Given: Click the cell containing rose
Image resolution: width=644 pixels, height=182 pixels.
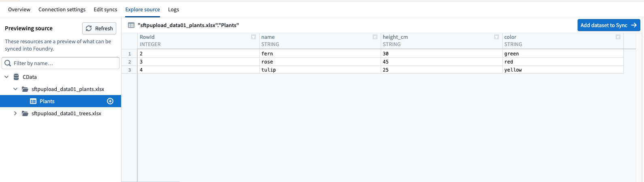Looking at the screenshot, I should pos(320,62).
